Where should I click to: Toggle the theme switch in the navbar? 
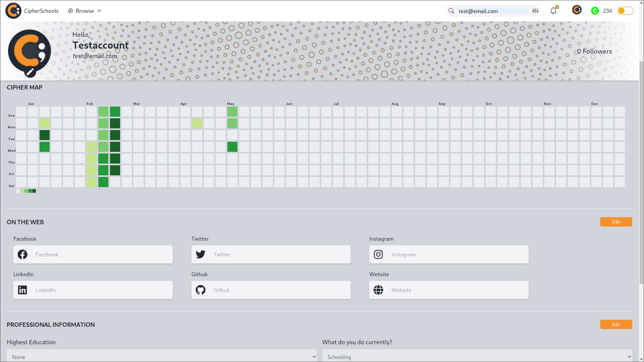[x=625, y=10]
